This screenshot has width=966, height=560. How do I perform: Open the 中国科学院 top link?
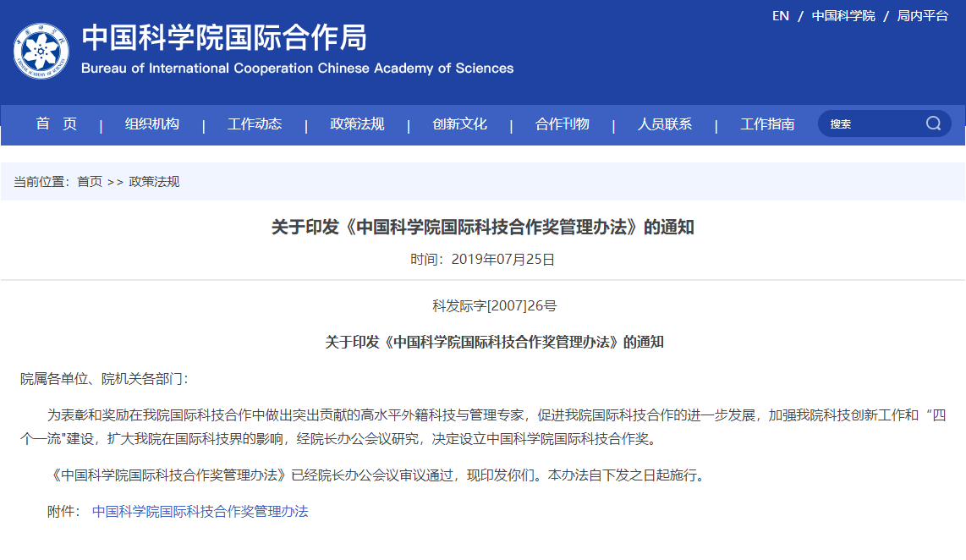tap(843, 16)
